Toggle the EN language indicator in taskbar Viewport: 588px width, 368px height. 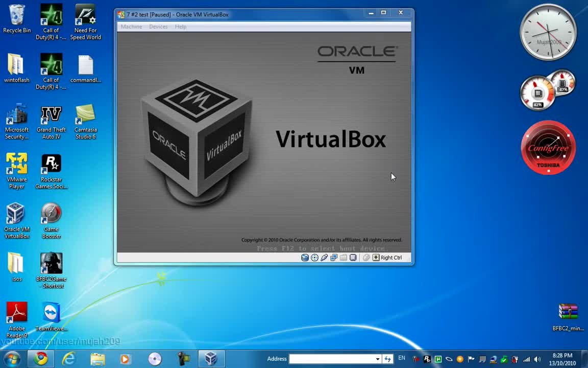coord(402,358)
